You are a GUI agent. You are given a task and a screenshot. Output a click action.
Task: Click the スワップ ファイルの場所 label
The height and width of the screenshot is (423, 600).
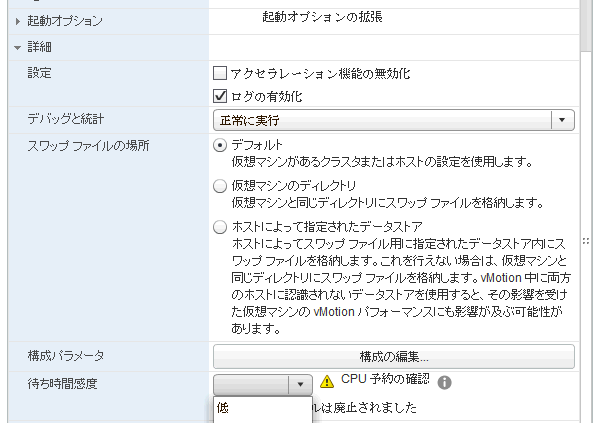[88, 146]
